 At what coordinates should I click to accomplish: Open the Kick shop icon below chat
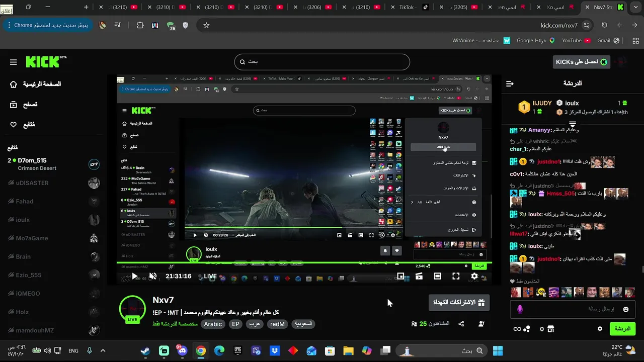[x=550, y=329]
